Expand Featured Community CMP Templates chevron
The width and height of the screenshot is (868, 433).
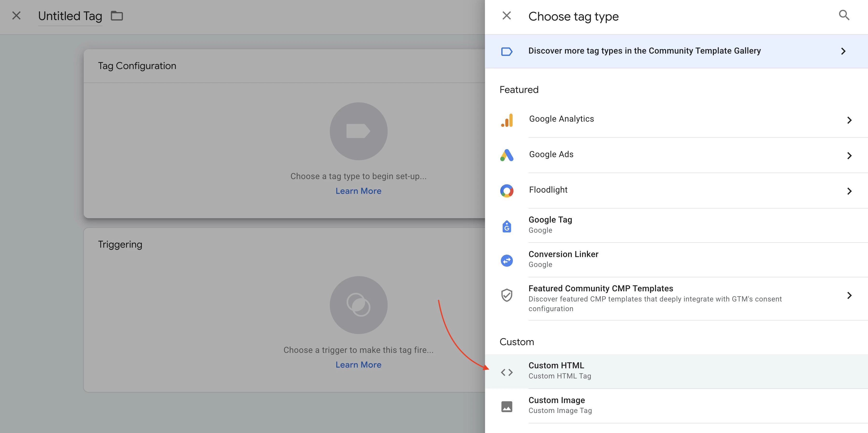pyautogui.click(x=849, y=295)
